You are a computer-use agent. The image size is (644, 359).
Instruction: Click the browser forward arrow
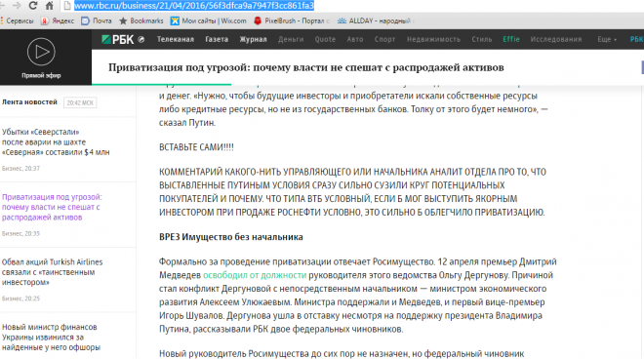tap(17, 6)
